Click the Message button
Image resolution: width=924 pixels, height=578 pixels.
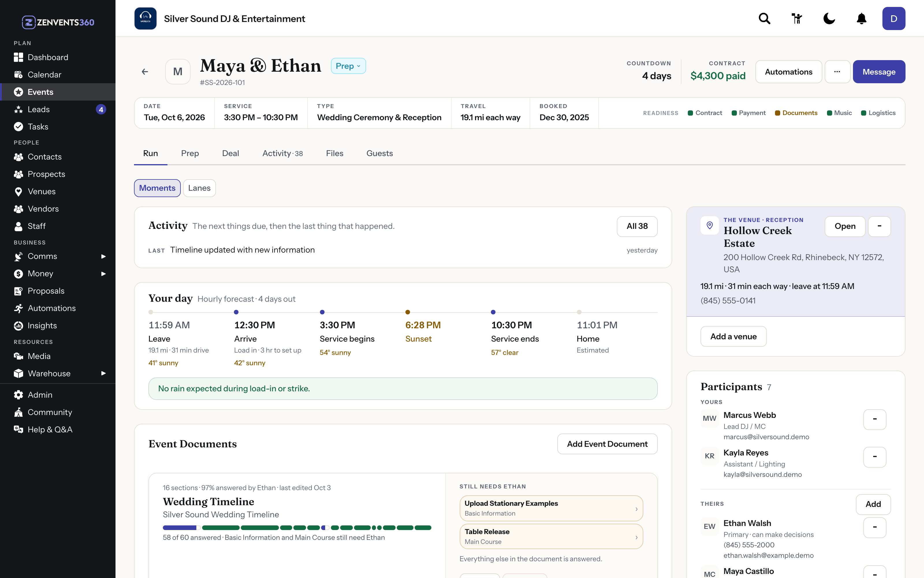click(879, 71)
